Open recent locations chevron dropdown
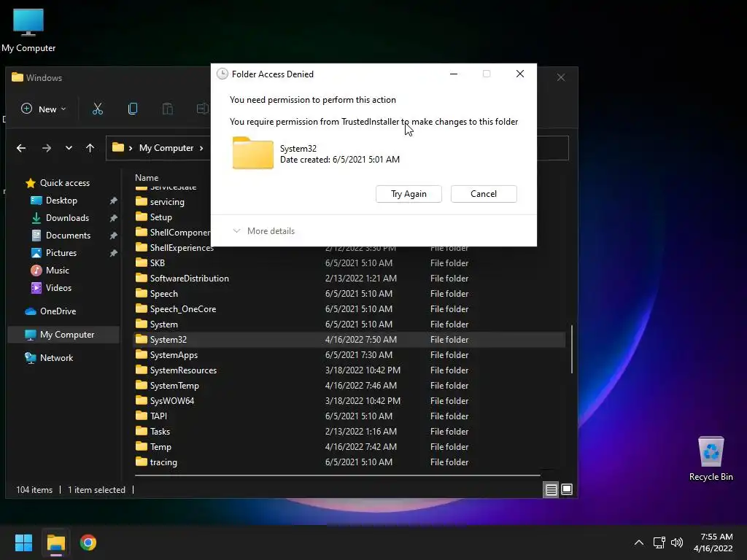Image resolution: width=747 pixels, height=560 pixels. tap(69, 148)
